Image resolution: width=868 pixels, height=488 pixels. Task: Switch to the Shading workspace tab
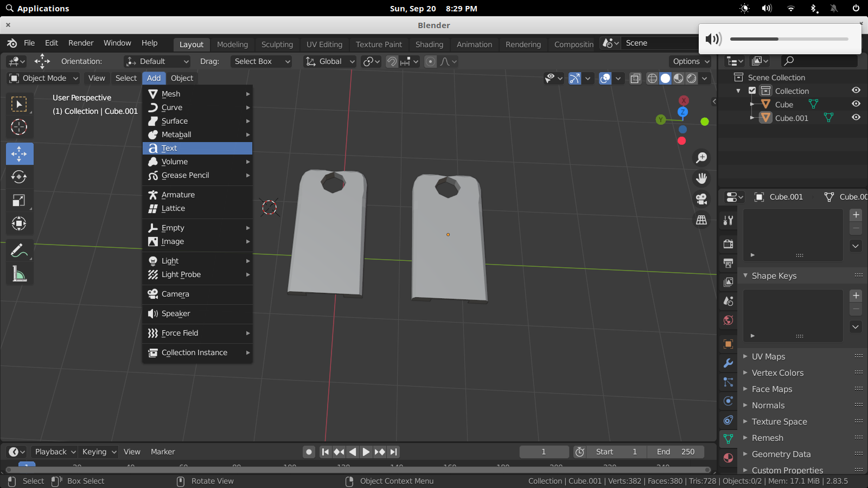point(429,44)
